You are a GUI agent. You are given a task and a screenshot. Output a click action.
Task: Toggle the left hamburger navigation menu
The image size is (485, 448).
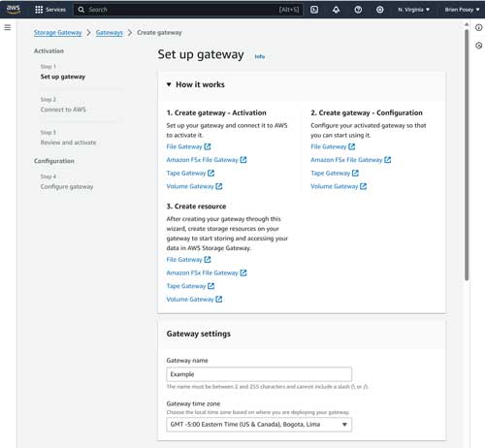click(x=8, y=27)
